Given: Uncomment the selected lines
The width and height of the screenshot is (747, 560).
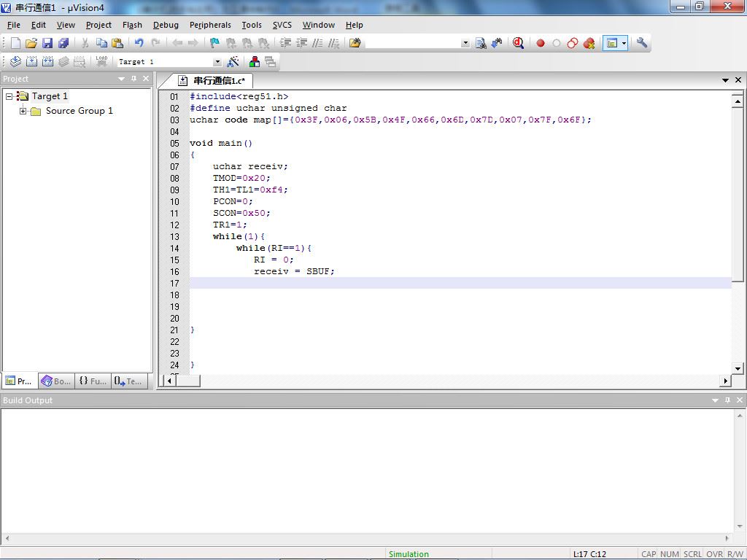Looking at the screenshot, I should pos(334,43).
